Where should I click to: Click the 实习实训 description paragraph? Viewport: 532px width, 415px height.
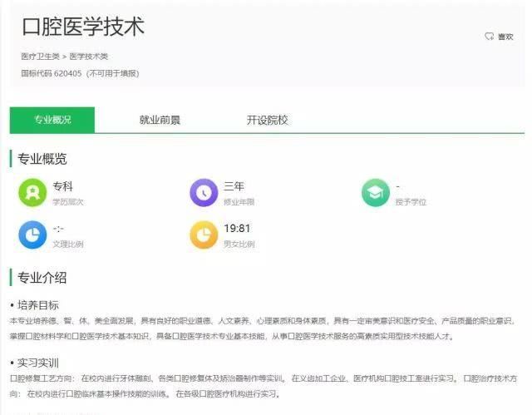[264, 386]
